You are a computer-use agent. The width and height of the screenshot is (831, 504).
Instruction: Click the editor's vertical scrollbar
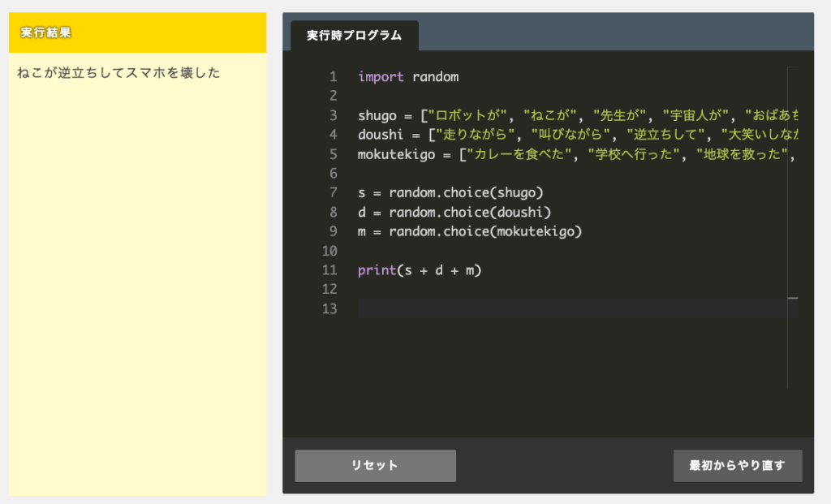(x=793, y=227)
